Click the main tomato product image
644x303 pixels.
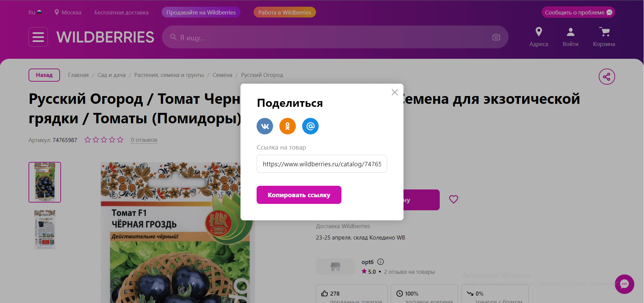(178, 232)
